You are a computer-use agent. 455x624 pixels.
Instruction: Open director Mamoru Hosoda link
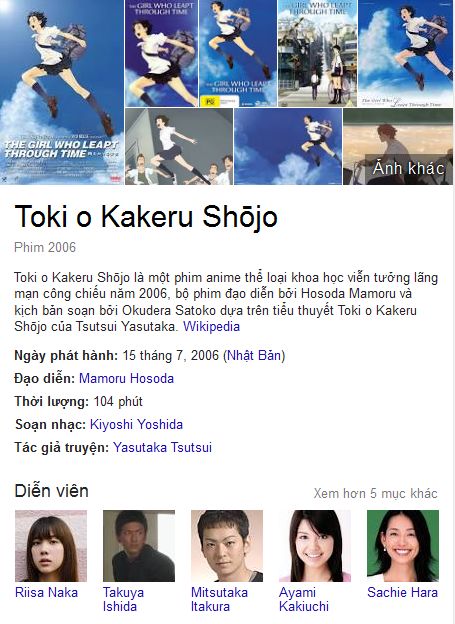click(127, 378)
